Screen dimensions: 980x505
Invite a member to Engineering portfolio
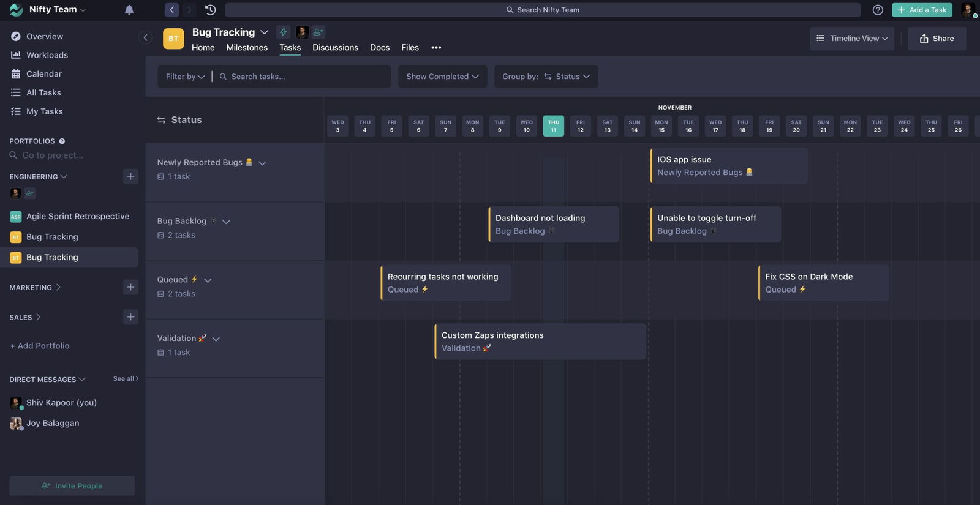pyautogui.click(x=29, y=193)
